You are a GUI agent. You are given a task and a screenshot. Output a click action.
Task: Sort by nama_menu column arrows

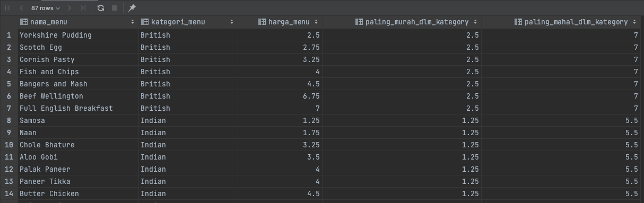click(133, 22)
